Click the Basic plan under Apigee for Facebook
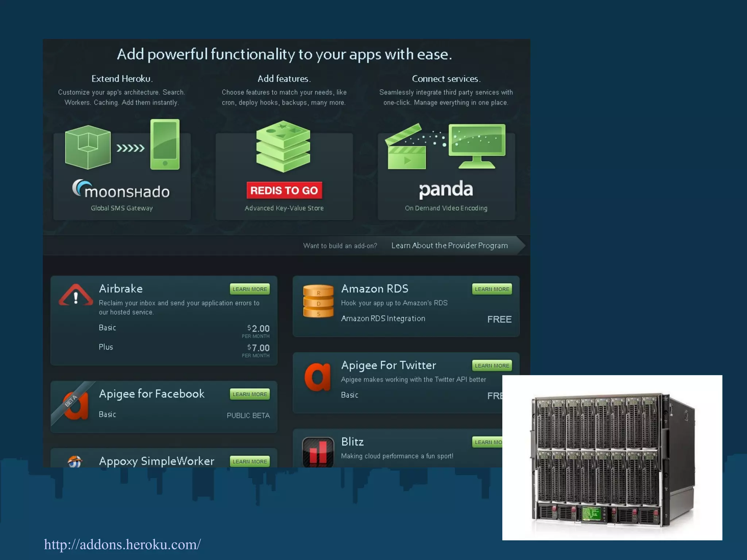 click(x=107, y=415)
